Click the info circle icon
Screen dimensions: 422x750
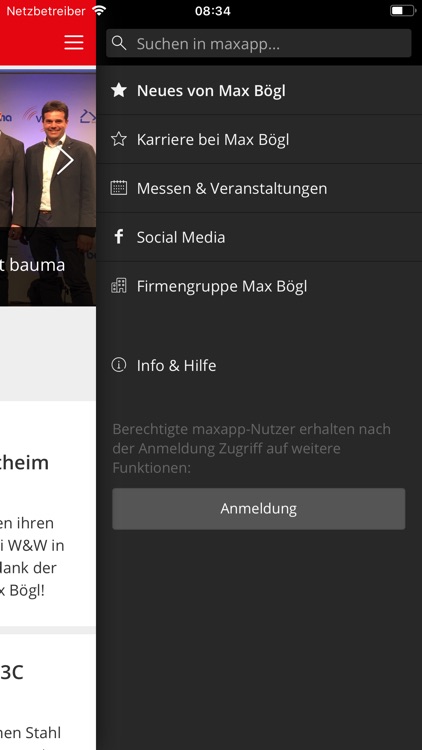[119, 365]
